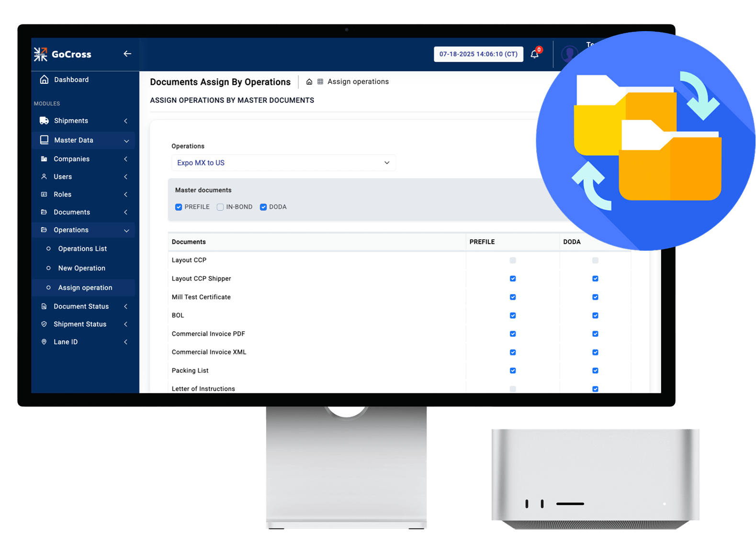Open notifications bell icon

pyautogui.click(x=534, y=54)
